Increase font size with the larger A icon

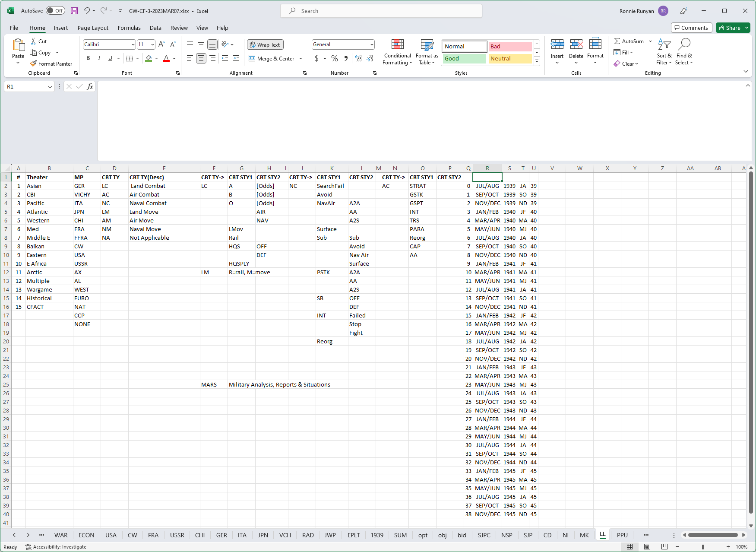(x=161, y=44)
